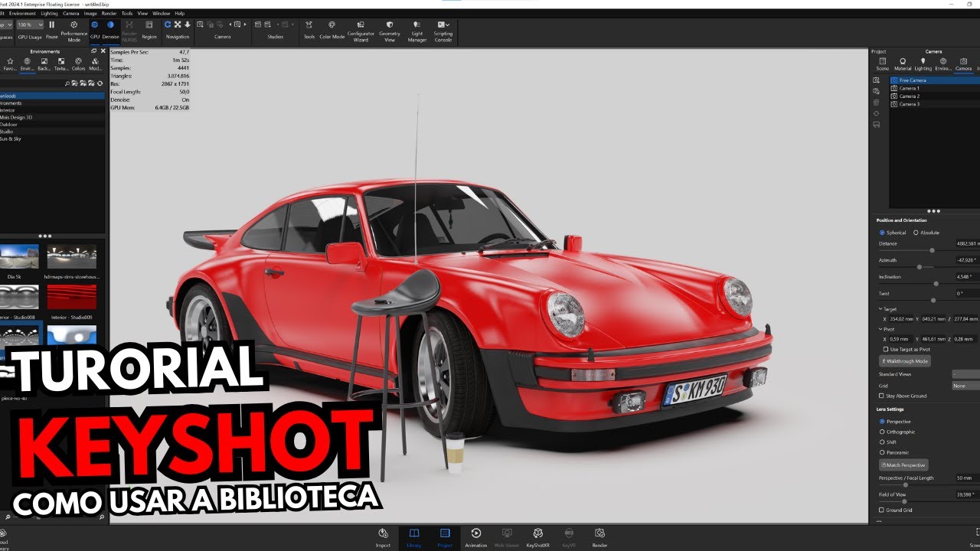Select the Outdoor folder in Environments
The height and width of the screenshot is (551, 980).
click(52, 124)
